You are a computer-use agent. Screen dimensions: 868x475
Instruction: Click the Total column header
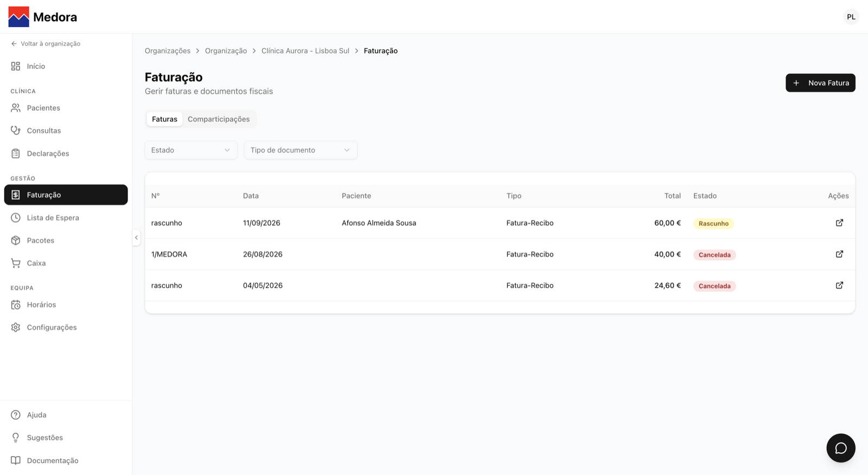click(x=673, y=195)
